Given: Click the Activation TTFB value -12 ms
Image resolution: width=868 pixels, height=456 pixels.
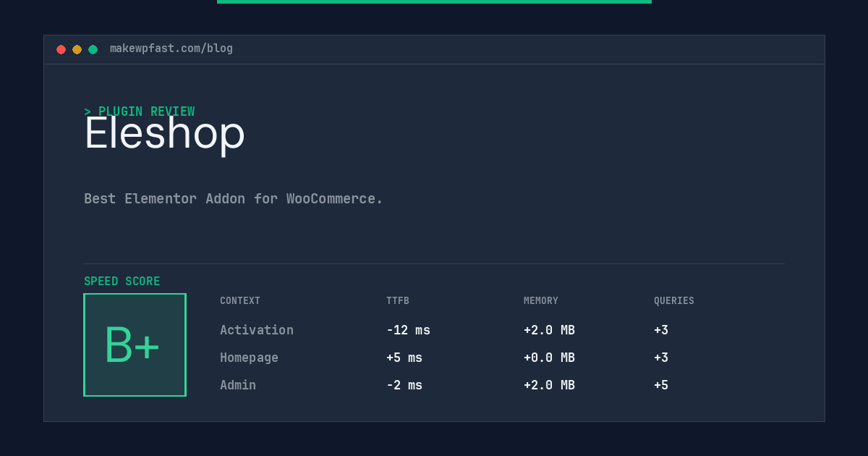Looking at the screenshot, I should pyautogui.click(x=408, y=330).
